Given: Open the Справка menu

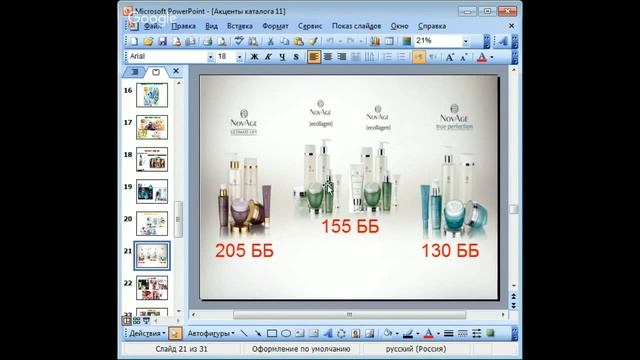Looking at the screenshot, I should [432, 26].
